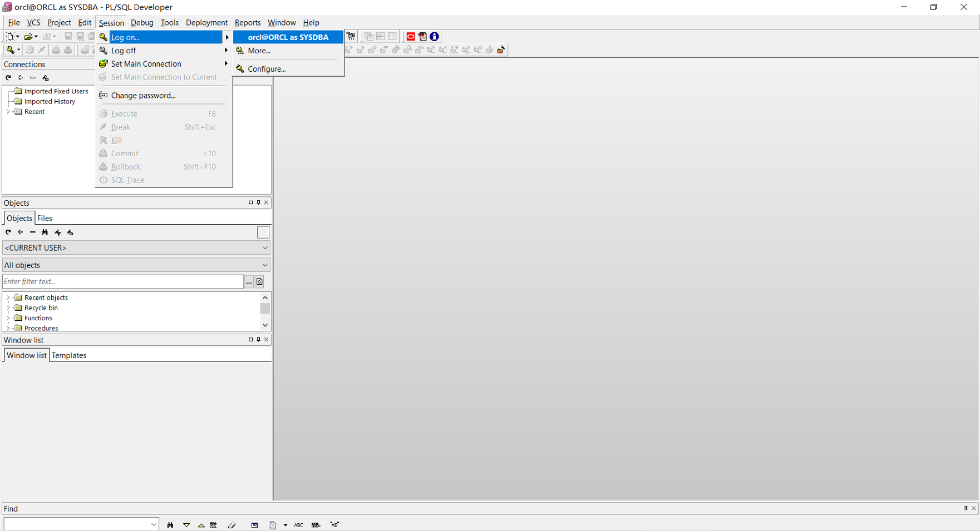Click the debug camera toolbar icon

coord(351,37)
